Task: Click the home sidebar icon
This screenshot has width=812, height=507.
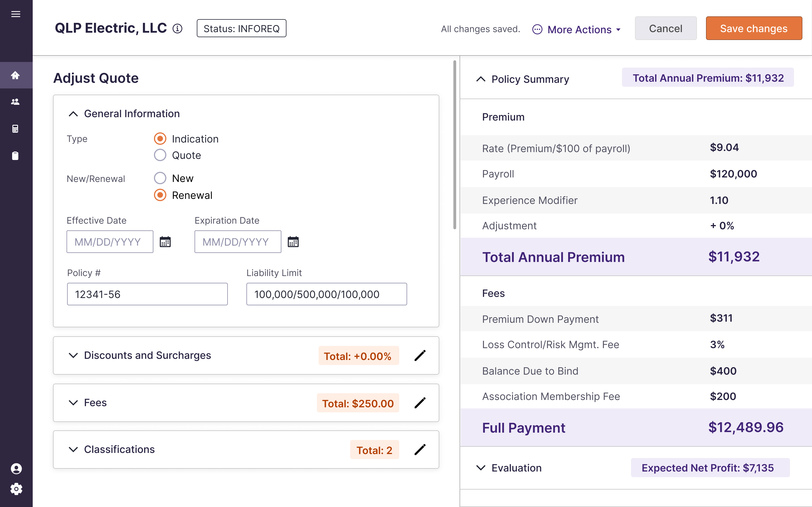Action: coord(16,75)
